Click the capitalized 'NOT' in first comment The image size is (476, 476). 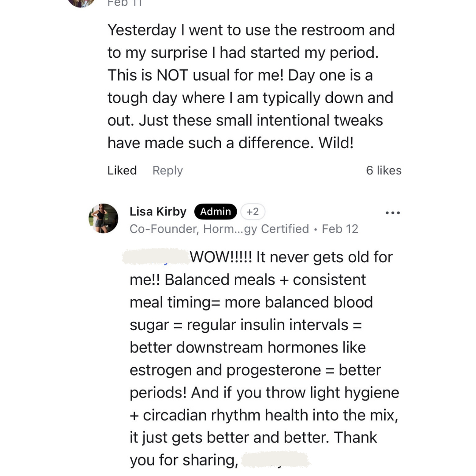point(174,75)
